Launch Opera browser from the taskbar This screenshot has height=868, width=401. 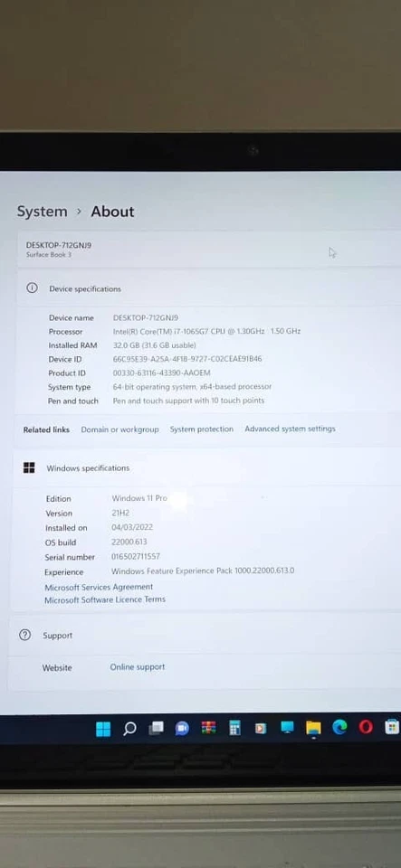[x=366, y=727]
